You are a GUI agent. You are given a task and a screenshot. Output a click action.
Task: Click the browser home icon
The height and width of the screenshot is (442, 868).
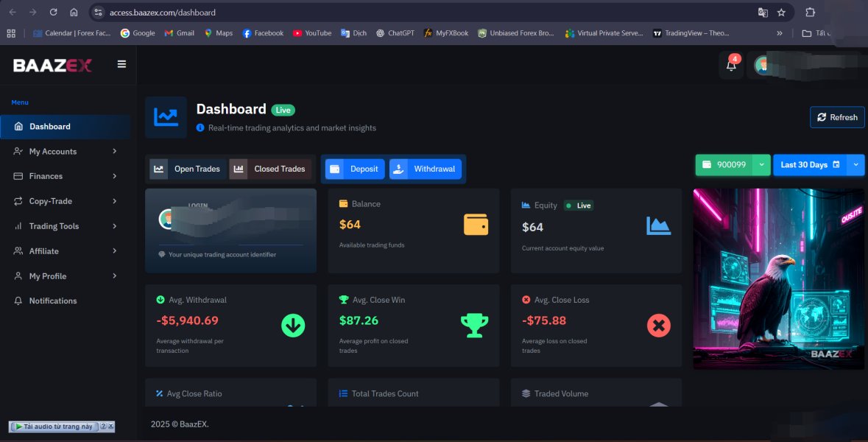pyautogui.click(x=74, y=13)
